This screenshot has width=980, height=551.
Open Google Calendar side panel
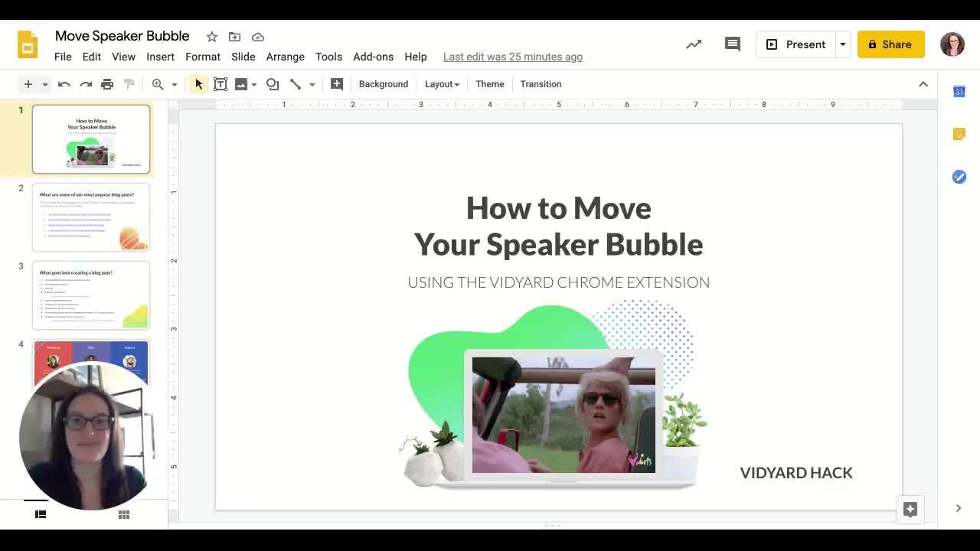click(x=959, y=92)
